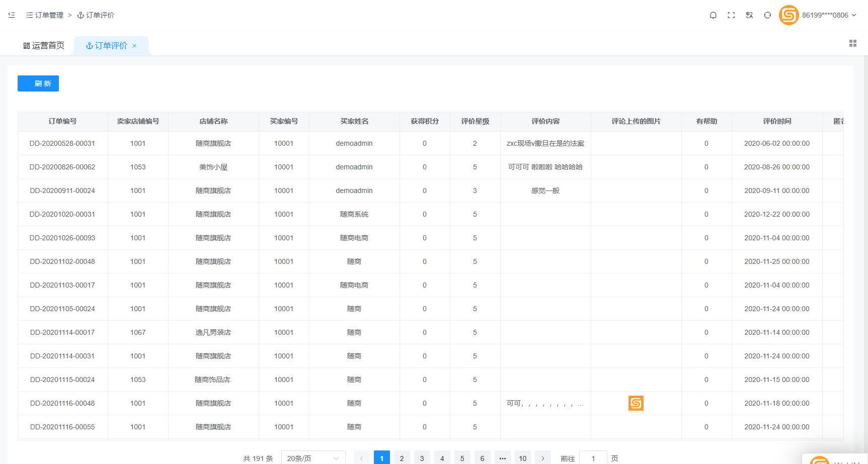
Task: Open the notifications bell
Action: (713, 15)
